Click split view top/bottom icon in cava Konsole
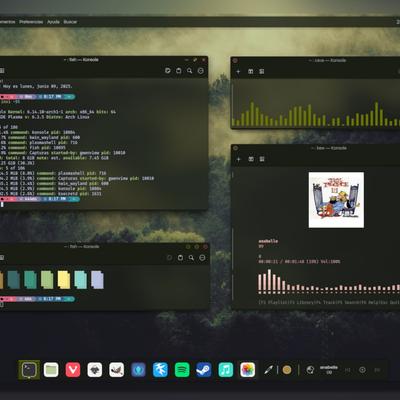Viewport: 400px width, 400px height. pos(262,71)
